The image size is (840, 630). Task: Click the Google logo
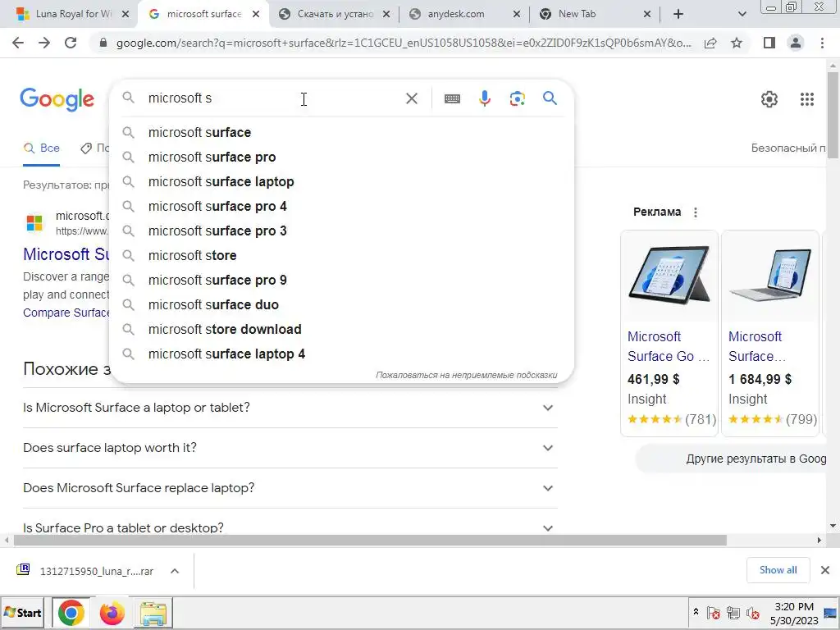coord(57,99)
